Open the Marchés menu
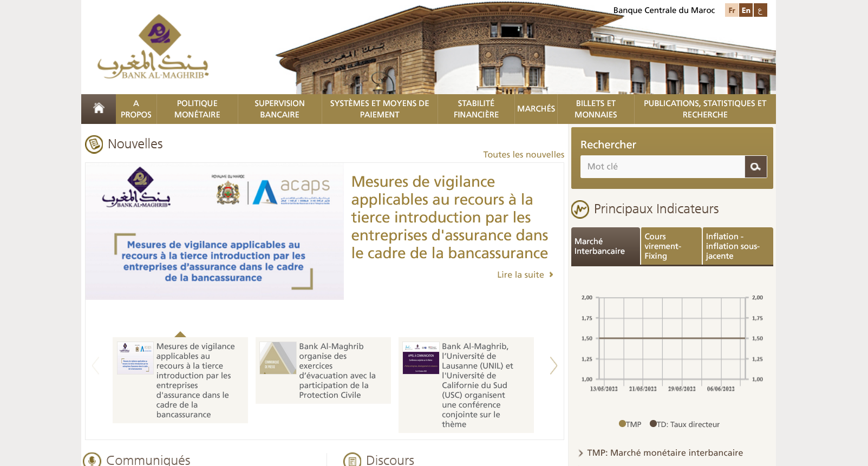Viewport: 868px width, 466px height. (536, 109)
